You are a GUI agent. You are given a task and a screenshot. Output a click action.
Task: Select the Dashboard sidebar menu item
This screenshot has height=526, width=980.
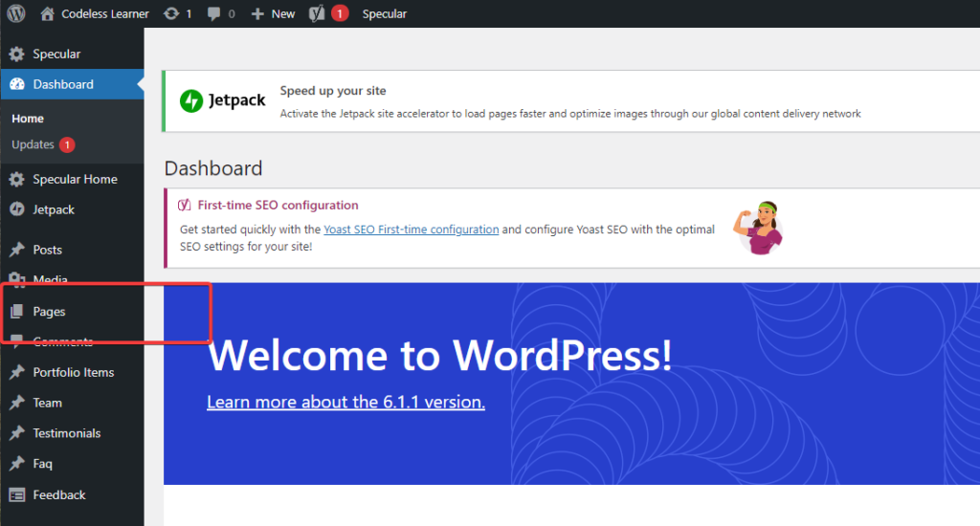point(72,84)
